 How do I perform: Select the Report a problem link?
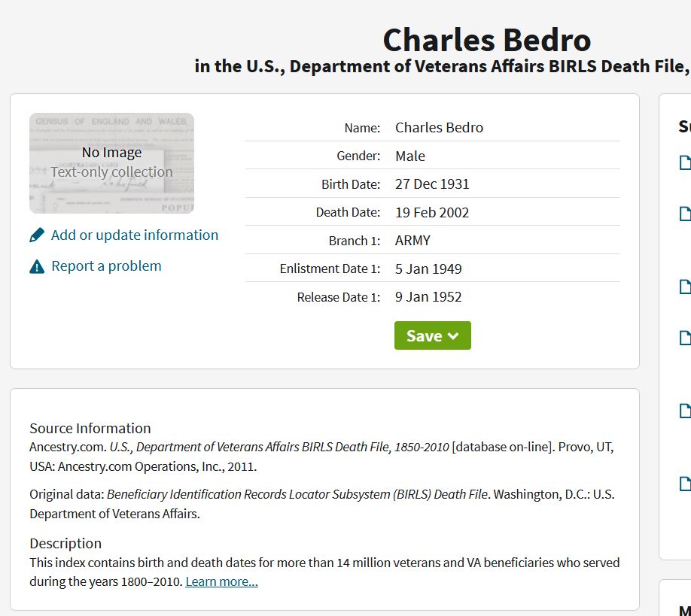106,266
